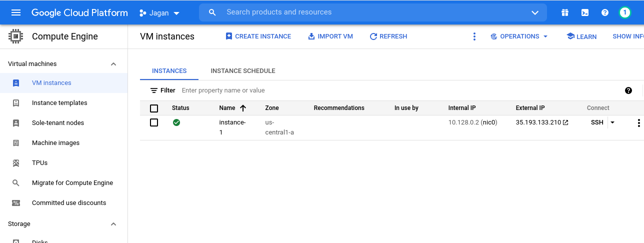Open the gift free trial icon
This screenshot has width=644, height=243.
coord(565,12)
